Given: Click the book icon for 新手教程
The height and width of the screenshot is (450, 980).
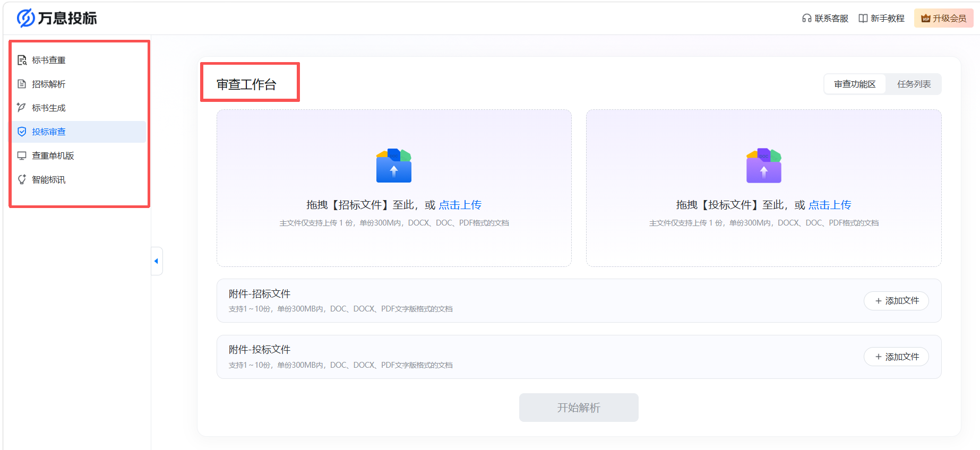Looking at the screenshot, I should coord(863,18).
